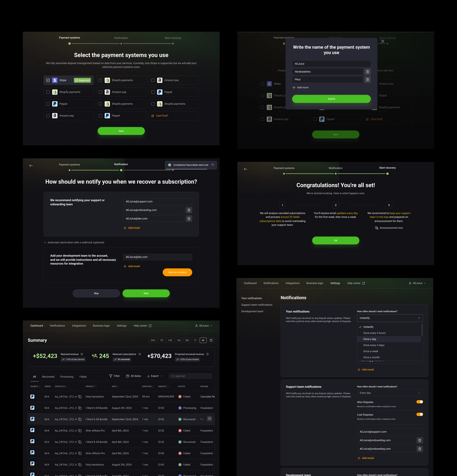Open Integrations in the Summary dashboard navigation
Viewport: 457px width, 476px height.
coord(79,326)
